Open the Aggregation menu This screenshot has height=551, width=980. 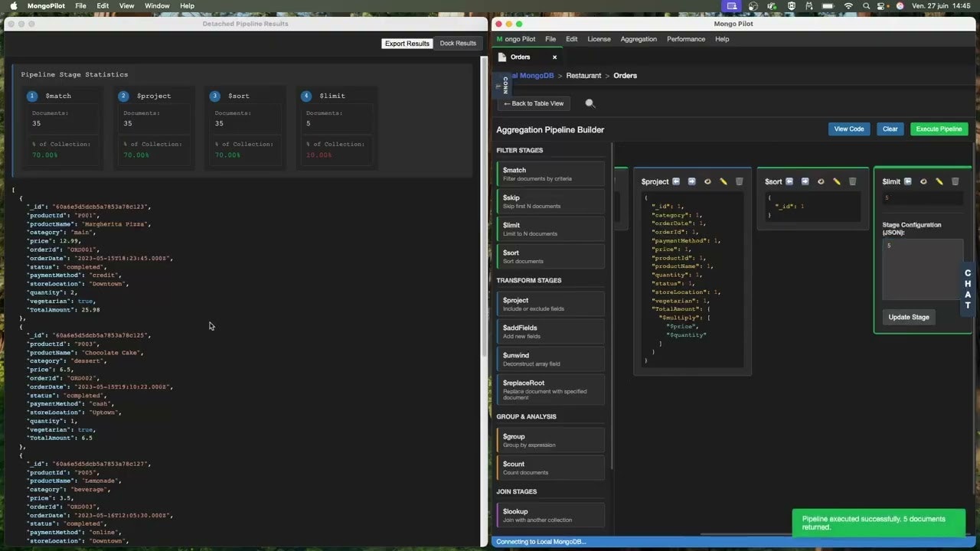[x=639, y=39]
